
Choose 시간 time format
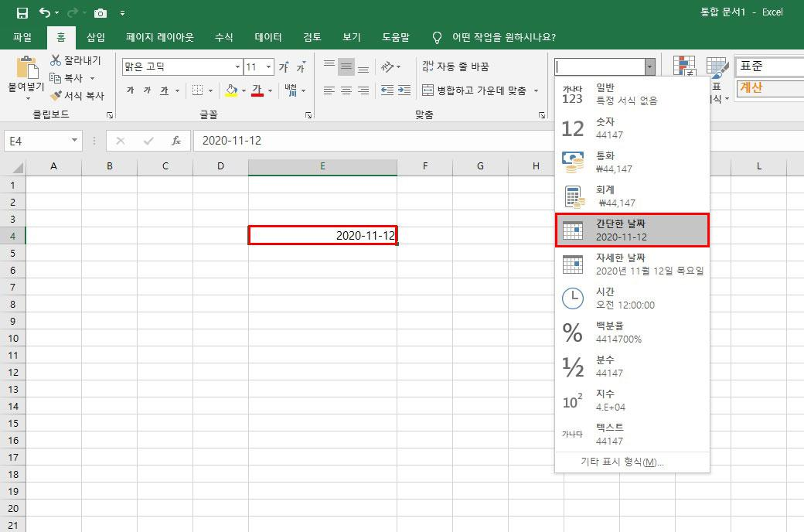tap(632, 298)
